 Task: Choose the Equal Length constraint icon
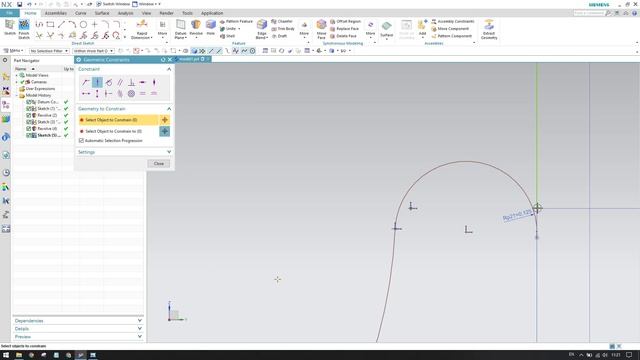(x=142, y=93)
